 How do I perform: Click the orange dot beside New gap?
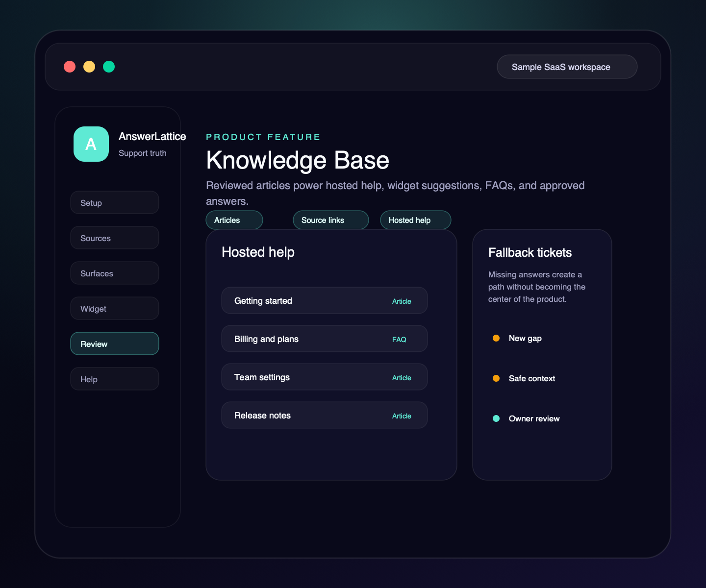pos(496,338)
